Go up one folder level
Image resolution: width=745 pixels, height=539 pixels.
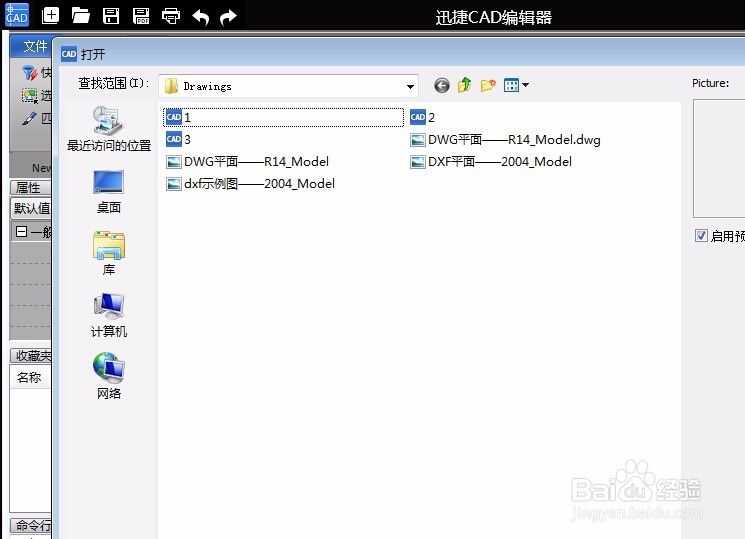[465, 85]
